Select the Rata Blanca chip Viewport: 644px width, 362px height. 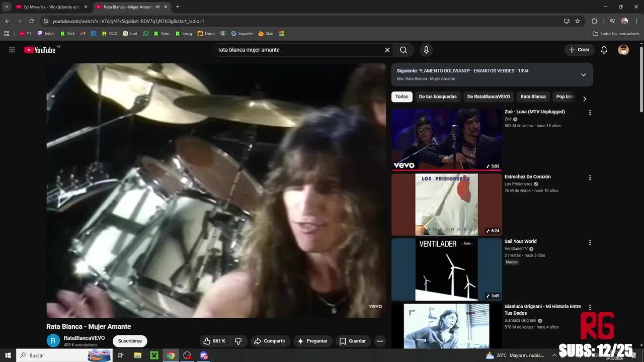click(x=533, y=97)
